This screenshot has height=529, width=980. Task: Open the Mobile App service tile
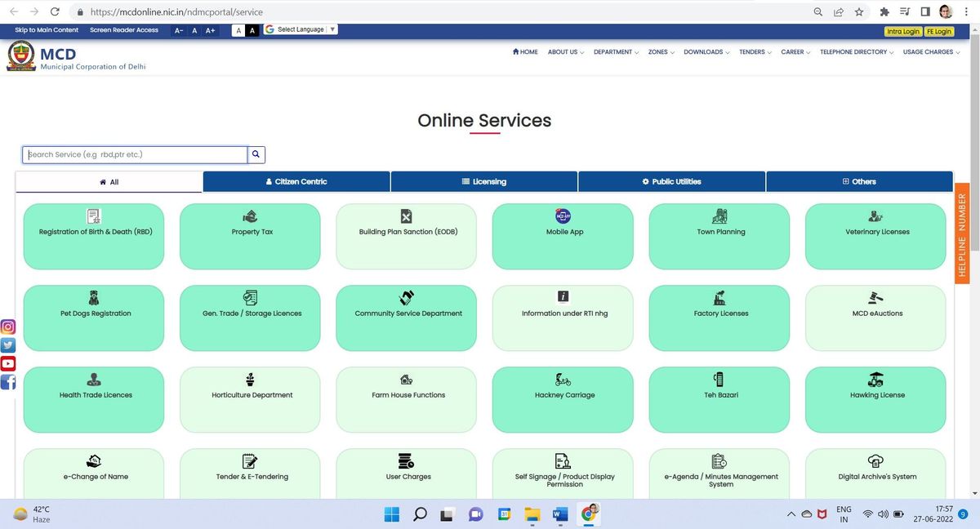tap(563, 236)
